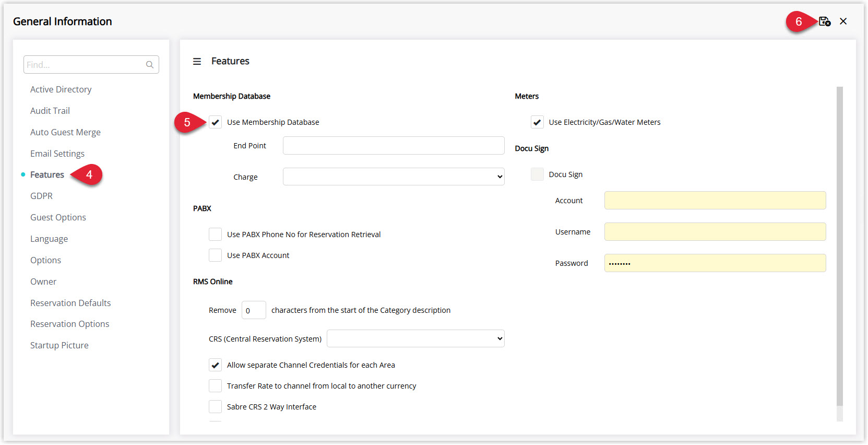The width and height of the screenshot is (868, 445).
Task: Click the Remove characters number field
Action: (254, 310)
